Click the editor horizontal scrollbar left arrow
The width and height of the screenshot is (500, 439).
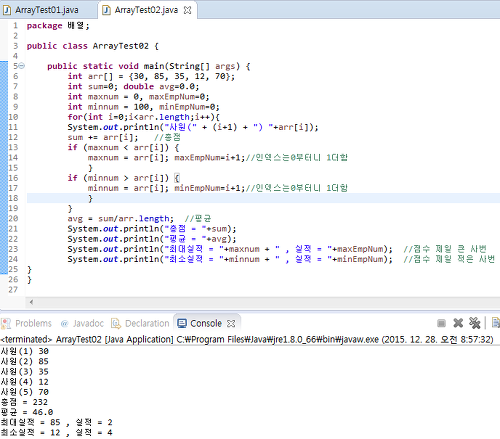(x=31, y=302)
